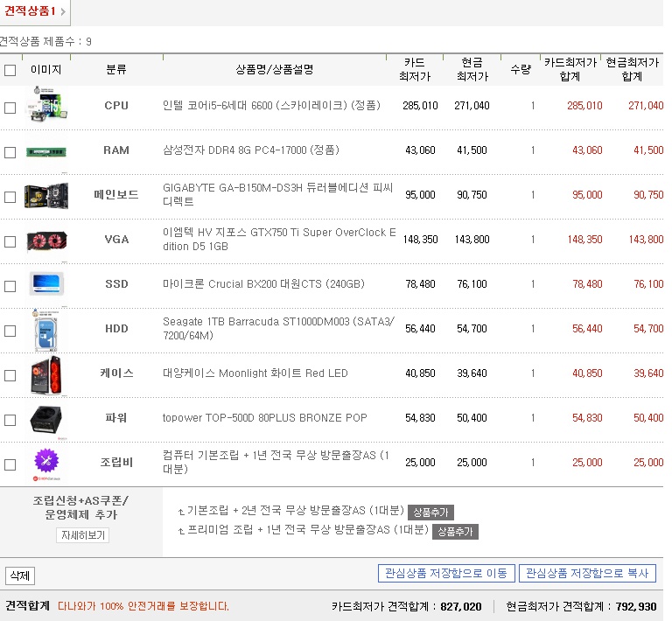Switch to the 견적상품1 tab
Screen dimensions: 672x621
pos(31,10)
